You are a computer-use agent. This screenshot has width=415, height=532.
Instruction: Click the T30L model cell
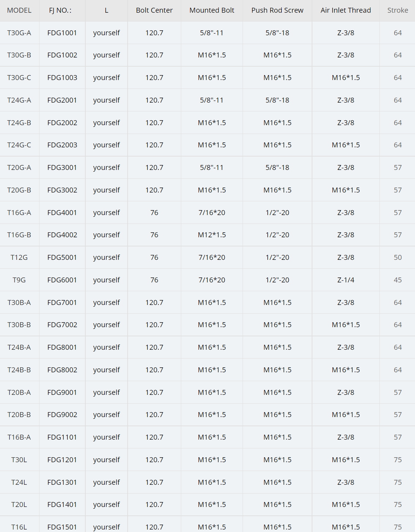(19, 460)
